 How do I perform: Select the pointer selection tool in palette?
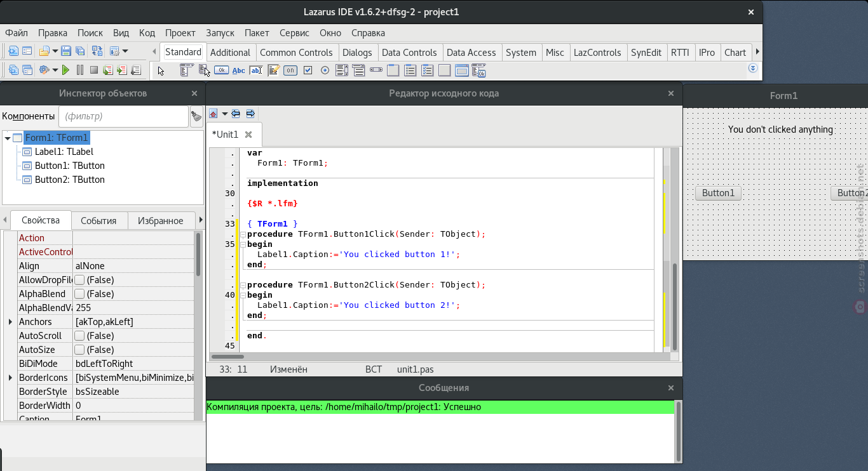point(161,70)
